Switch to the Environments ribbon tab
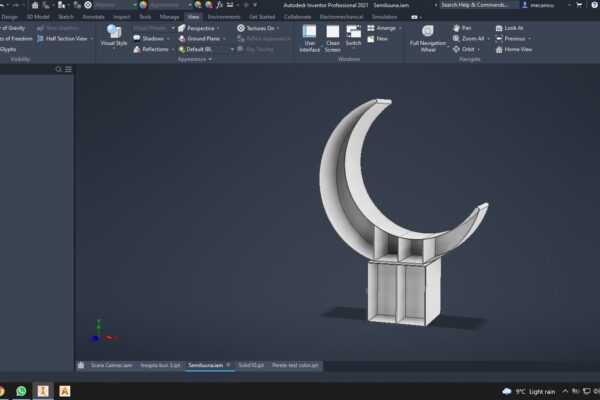This screenshot has width=600, height=400. coord(223,17)
